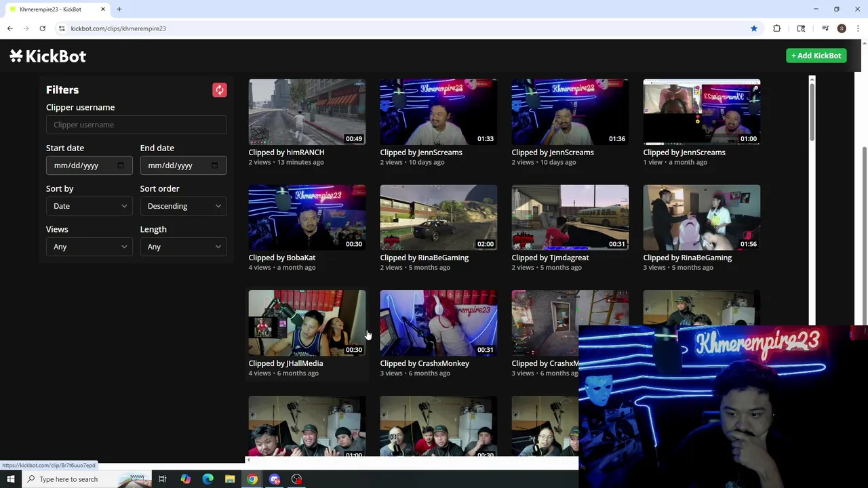Reload the page with refresh icon
Screen dimensions: 868x488
click(x=42, y=28)
